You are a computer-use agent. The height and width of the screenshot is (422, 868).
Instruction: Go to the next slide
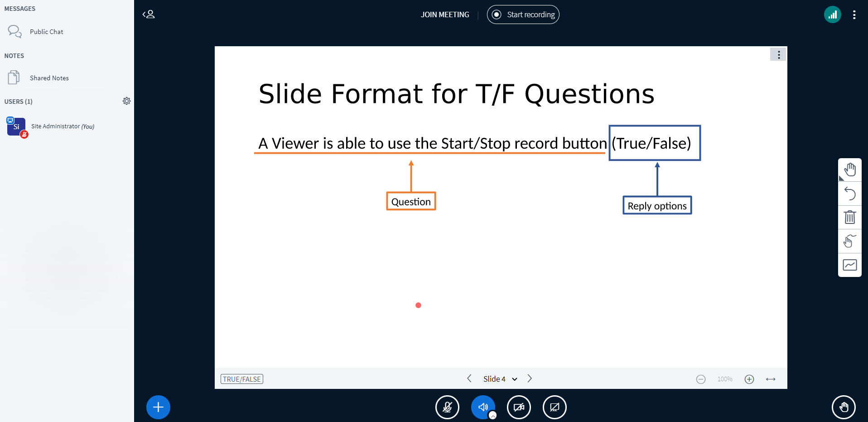[x=530, y=378]
